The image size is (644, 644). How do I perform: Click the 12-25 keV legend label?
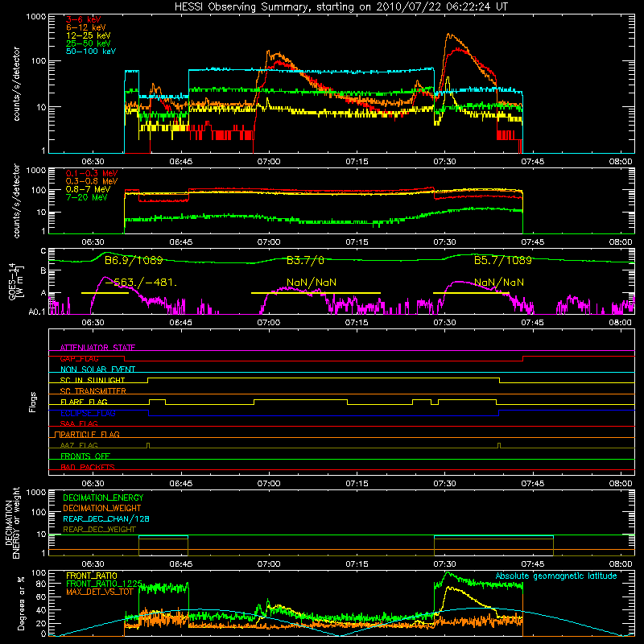tap(89, 35)
